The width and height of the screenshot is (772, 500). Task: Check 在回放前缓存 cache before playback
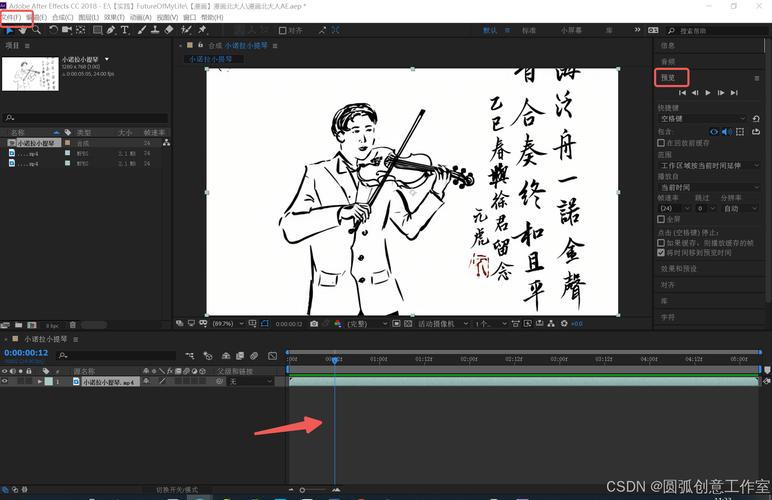[x=661, y=143]
